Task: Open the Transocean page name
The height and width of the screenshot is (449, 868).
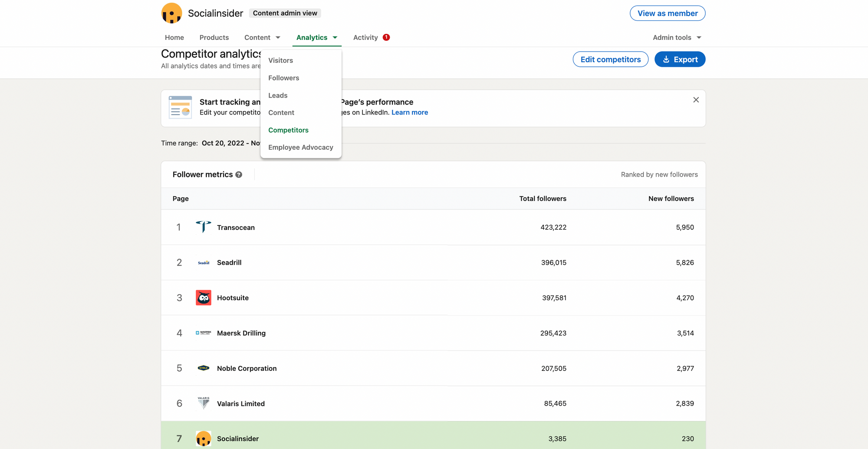Action: click(x=236, y=227)
